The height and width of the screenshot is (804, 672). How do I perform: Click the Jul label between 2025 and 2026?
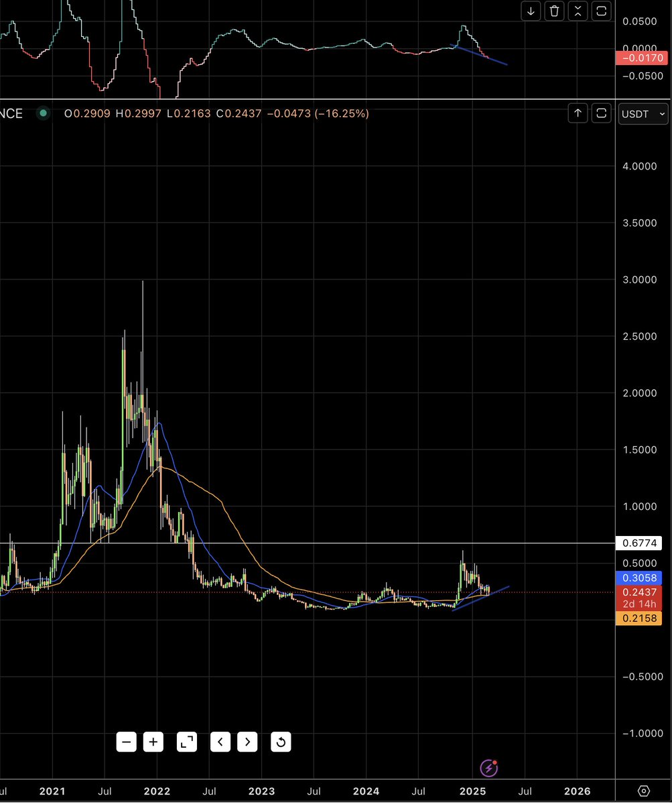[x=524, y=791]
